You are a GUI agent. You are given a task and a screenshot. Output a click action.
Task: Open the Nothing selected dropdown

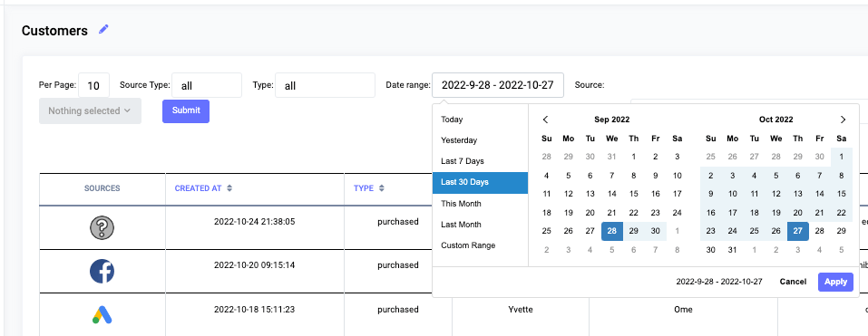(x=90, y=111)
